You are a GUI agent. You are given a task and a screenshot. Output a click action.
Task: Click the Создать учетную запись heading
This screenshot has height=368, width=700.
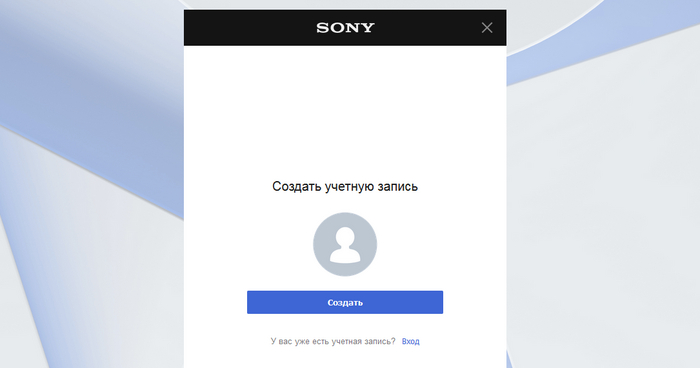345,186
